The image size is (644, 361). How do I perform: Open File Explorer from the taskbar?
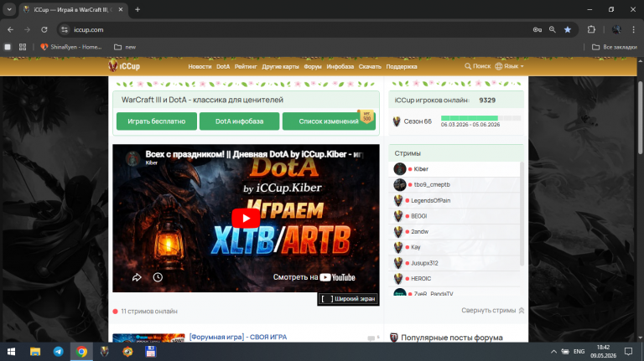pyautogui.click(x=35, y=352)
